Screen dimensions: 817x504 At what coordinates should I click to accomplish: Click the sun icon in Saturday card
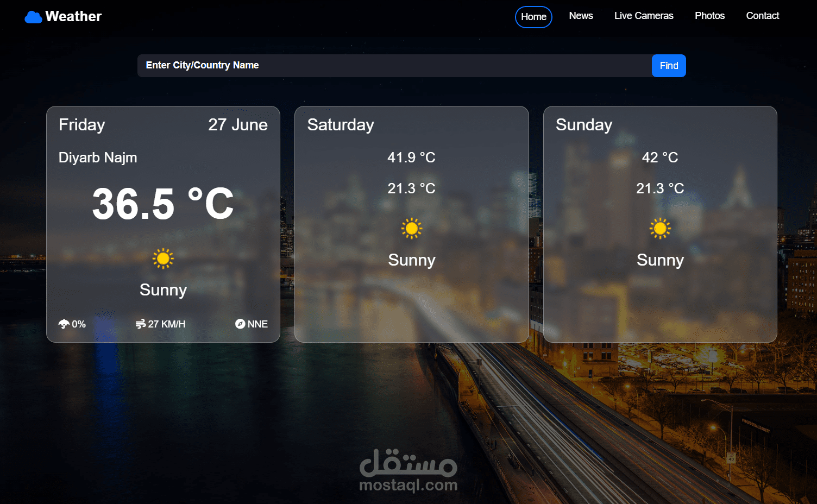412,229
